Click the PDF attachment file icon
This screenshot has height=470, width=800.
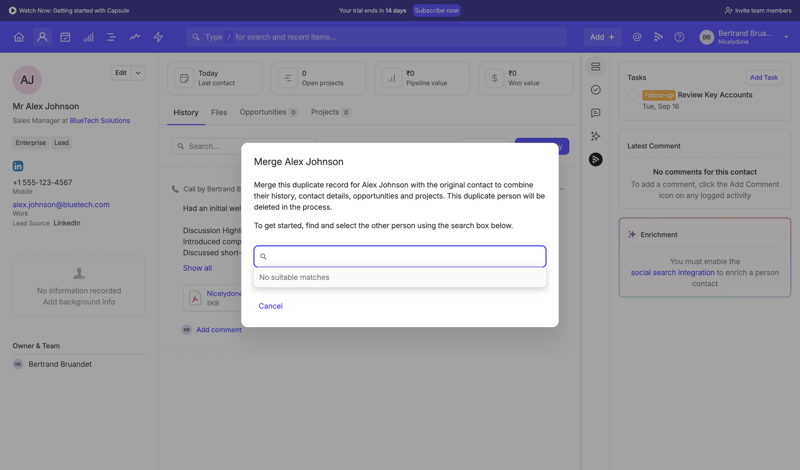(195, 298)
